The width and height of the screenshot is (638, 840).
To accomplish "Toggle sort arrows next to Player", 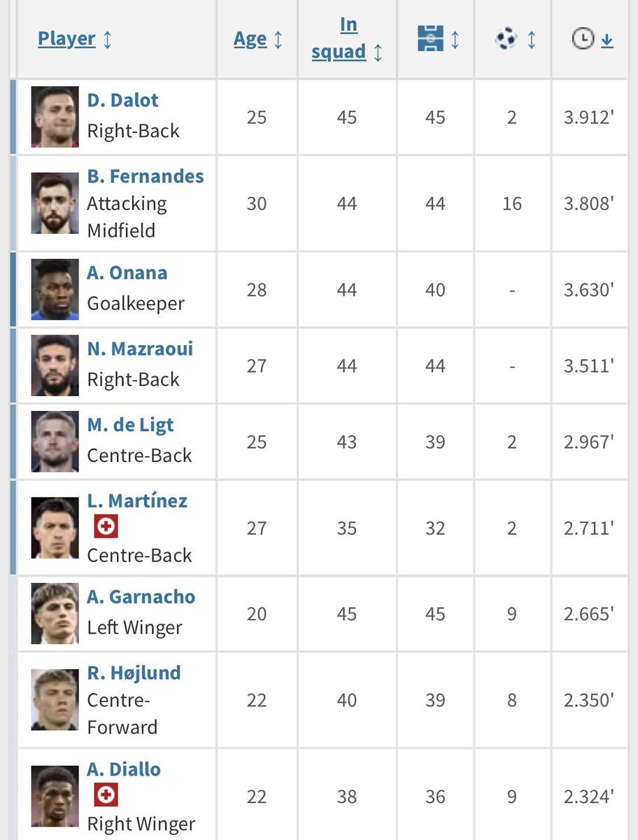I will 107,39.
